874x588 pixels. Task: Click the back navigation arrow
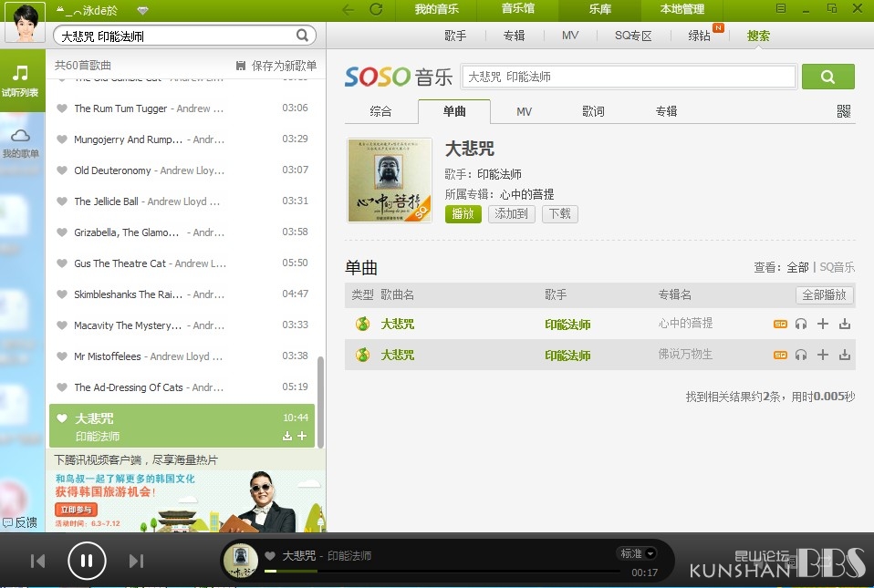349,9
